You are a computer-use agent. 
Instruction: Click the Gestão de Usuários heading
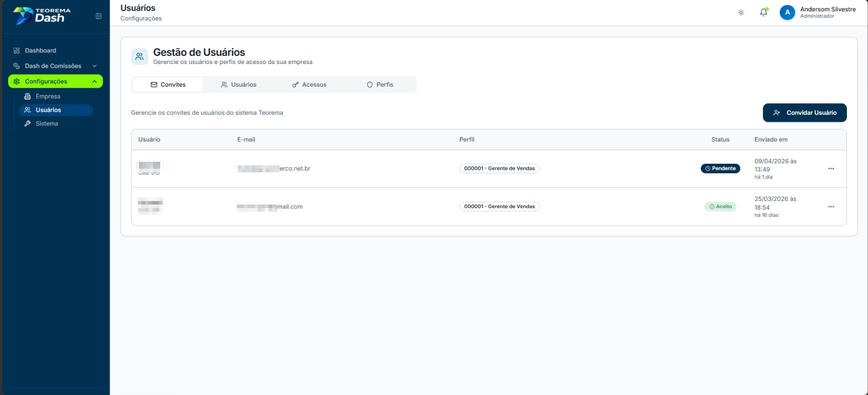tap(199, 52)
